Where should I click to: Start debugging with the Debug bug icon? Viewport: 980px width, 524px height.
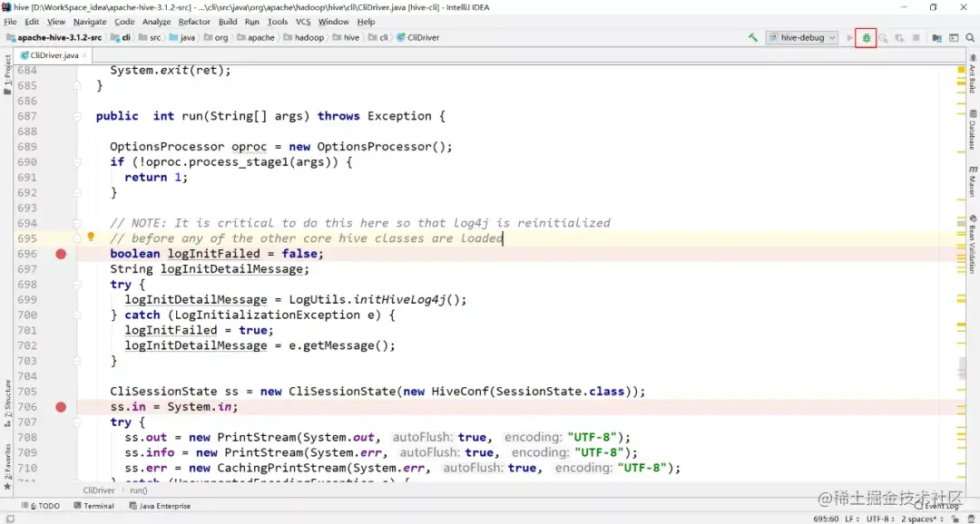pyautogui.click(x=865, y=38)
